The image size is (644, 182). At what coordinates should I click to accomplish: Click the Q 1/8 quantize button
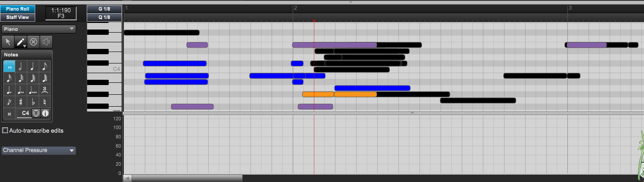pyautogui.click(x=104, y=17)
